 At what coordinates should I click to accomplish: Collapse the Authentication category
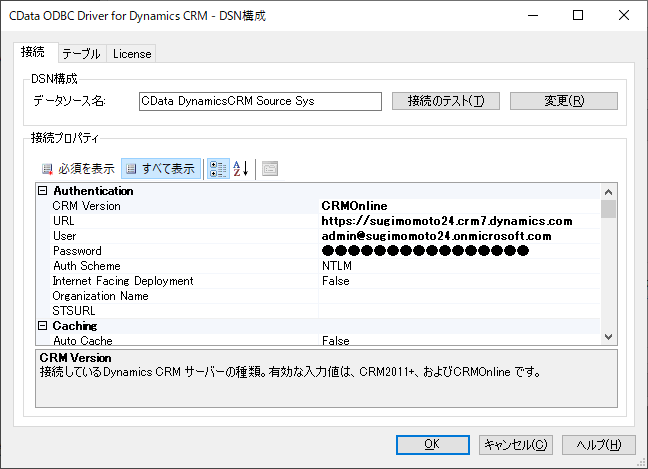pyautogui.click(x=43, y=190)
